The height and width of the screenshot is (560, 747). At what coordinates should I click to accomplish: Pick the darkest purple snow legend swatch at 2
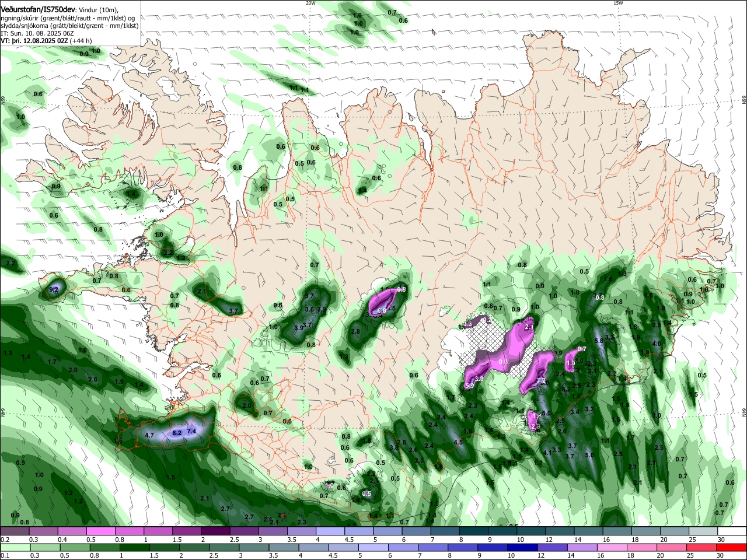coord(215,531)
